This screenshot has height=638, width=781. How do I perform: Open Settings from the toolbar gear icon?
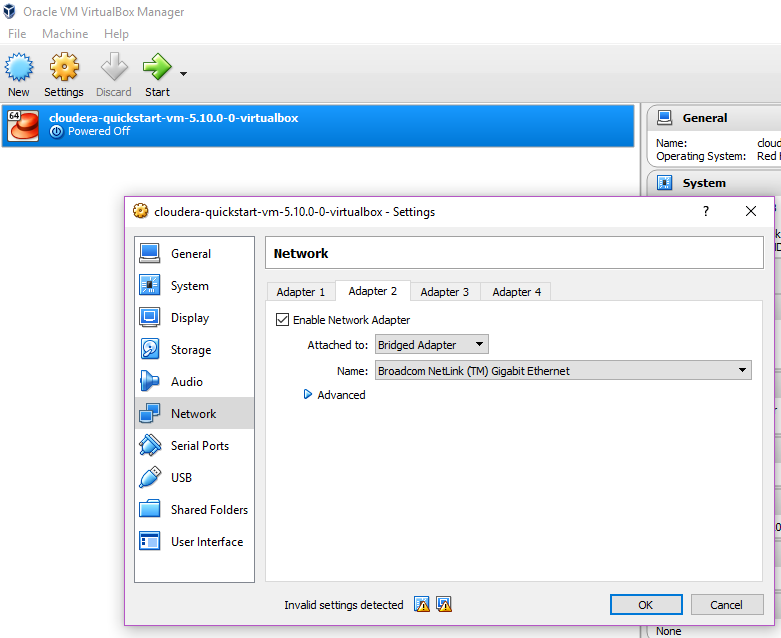point(64,68)
